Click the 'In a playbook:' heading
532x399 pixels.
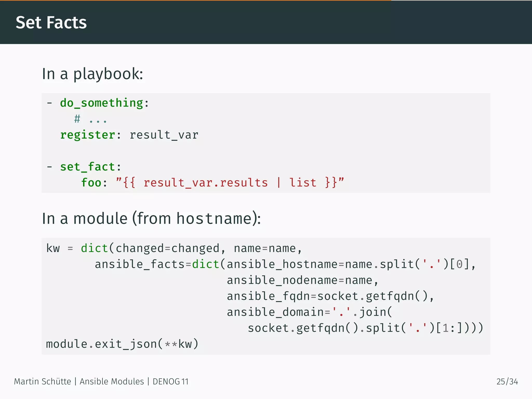(92, 74)
